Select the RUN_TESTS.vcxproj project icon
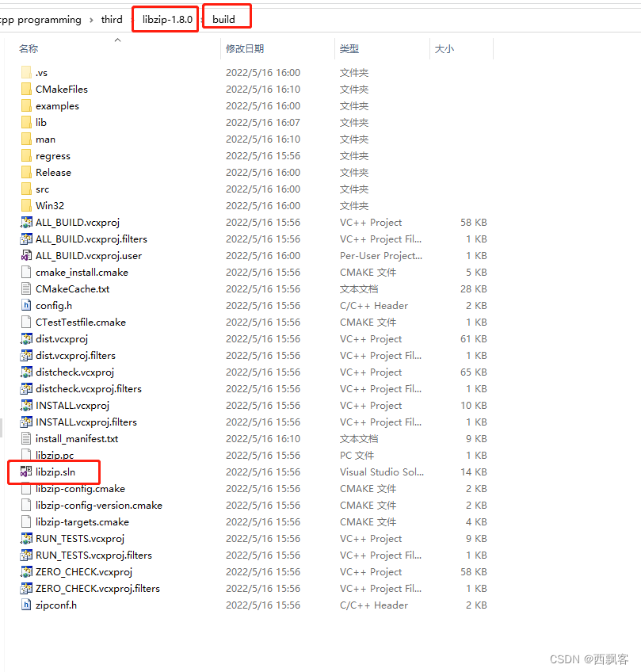641x672 pixels. click(28, 538)
